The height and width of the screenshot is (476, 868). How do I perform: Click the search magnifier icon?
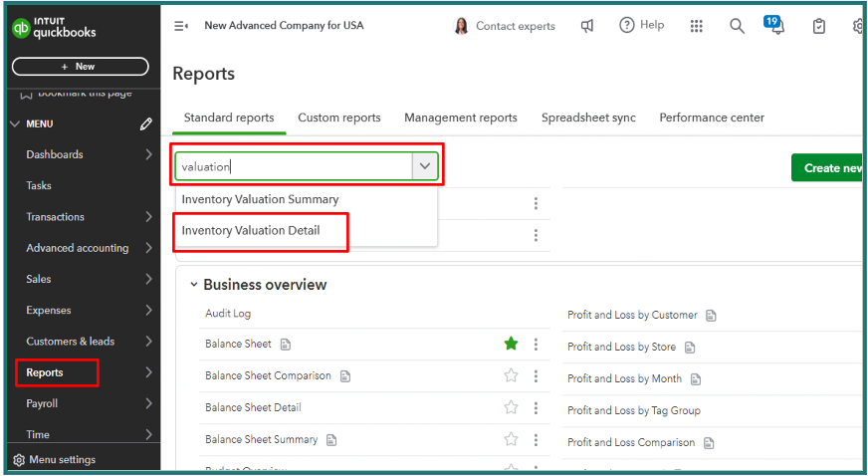click(737, 26)
